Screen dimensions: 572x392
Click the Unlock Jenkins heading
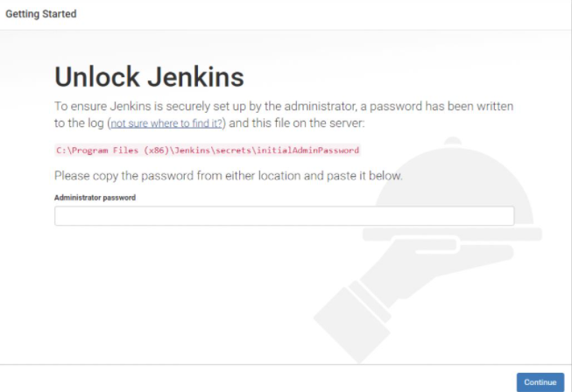[x=149, y=77]
